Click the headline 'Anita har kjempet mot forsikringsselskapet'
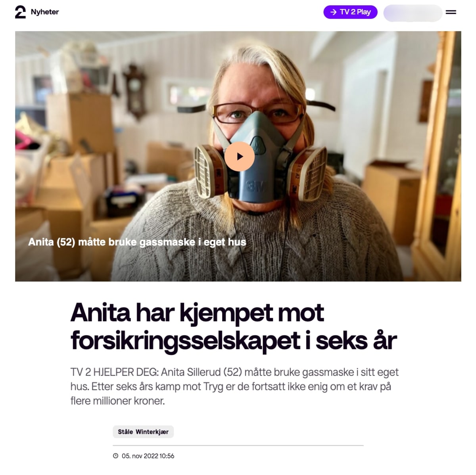476x475 pixels. [x=234, y=327]
